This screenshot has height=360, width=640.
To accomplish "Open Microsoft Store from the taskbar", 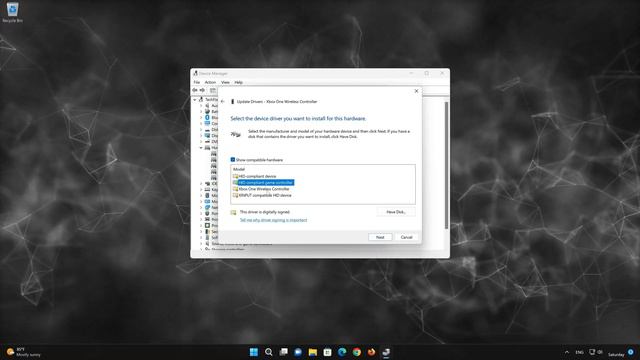I will (x=327, y=352).
